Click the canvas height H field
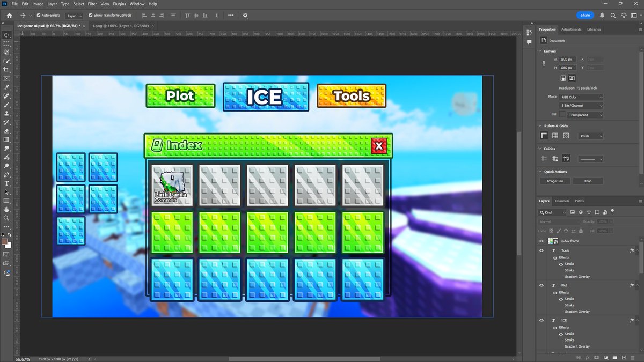 (x=568, y=68)
